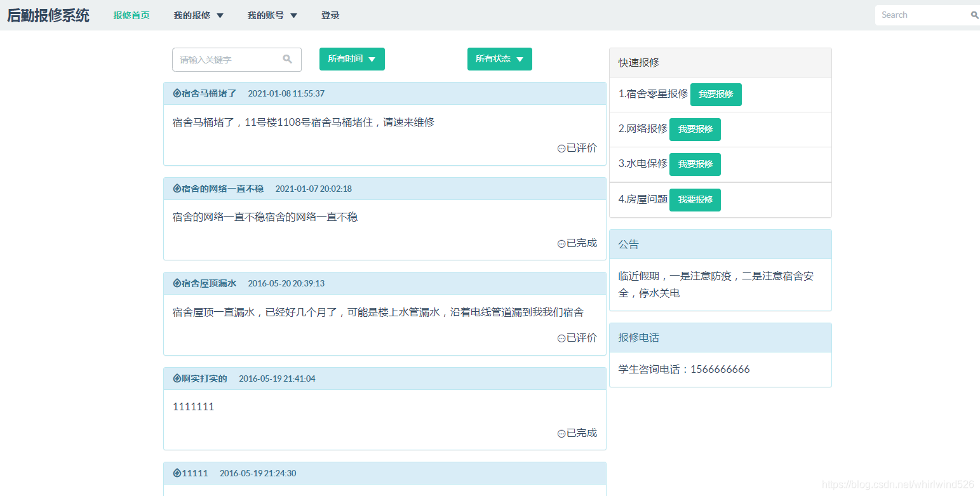
Task: Click the 登录 menu item
Action: coord(330,15)
